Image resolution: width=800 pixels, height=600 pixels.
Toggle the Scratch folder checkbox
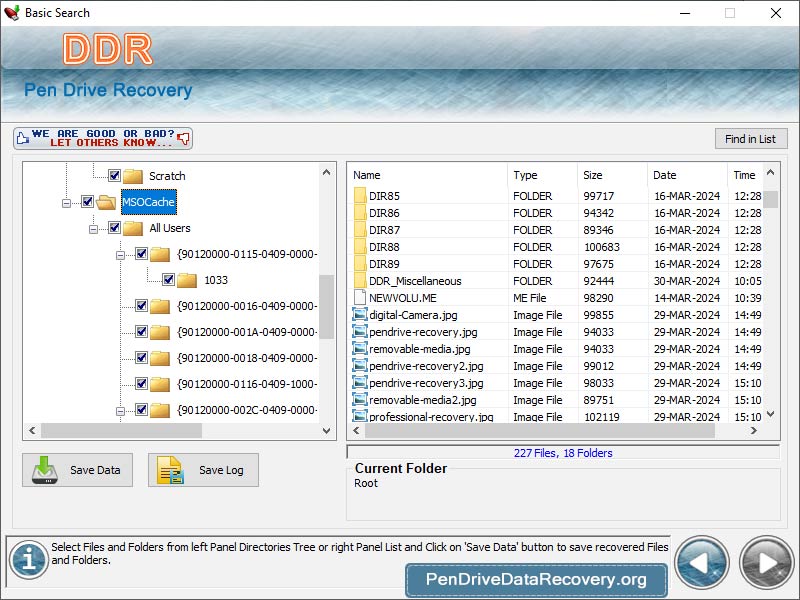tap(114, 176)
